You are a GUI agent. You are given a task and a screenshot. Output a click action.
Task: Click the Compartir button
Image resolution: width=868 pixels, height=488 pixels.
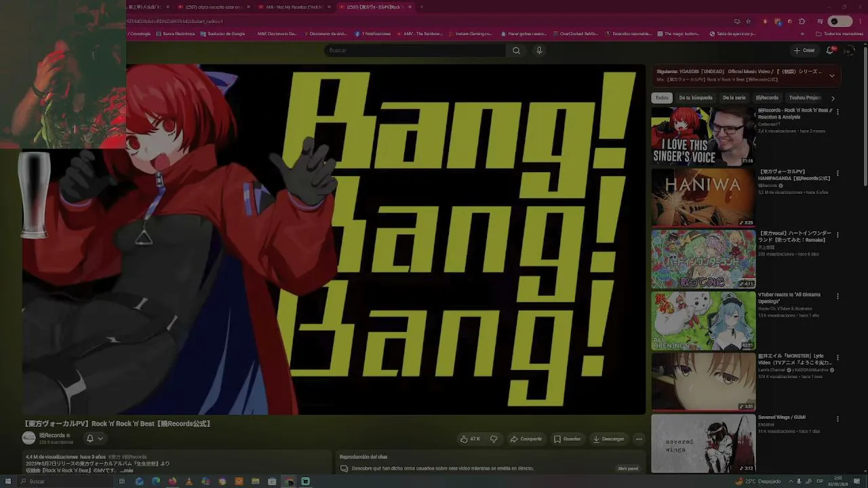pyautogui.click(x=526, y=439)
